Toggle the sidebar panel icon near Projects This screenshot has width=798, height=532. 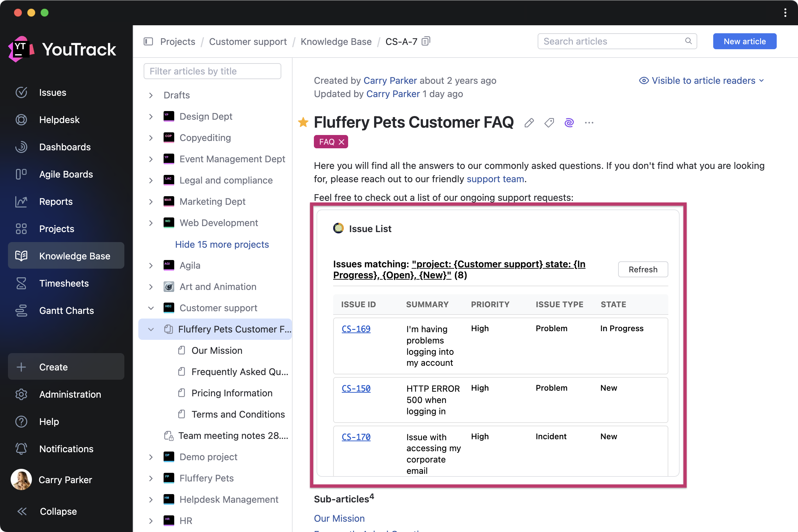click(148, 41)
